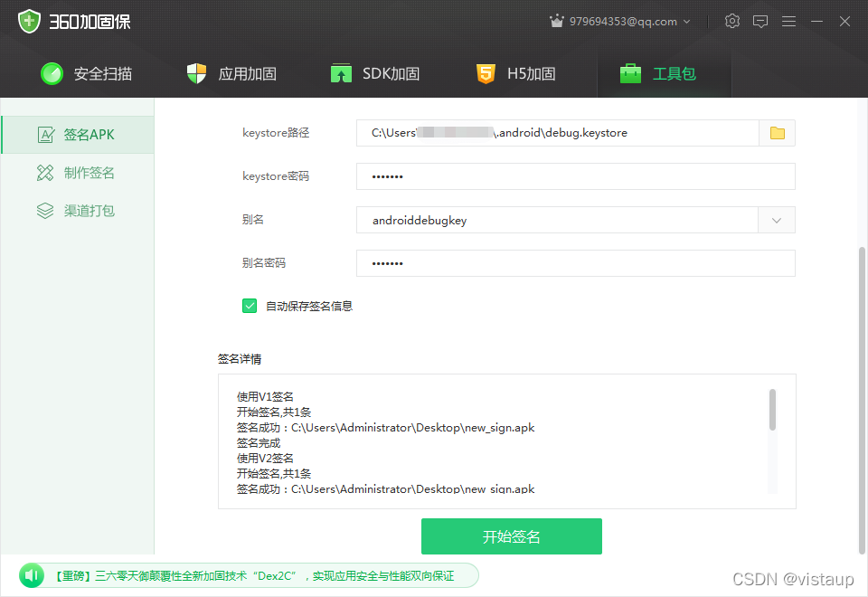The width and height of the screenshot is (868, 597).
Task: Click the keystore密码 password field
Action: pyautogui.click(x=576, y=176)
